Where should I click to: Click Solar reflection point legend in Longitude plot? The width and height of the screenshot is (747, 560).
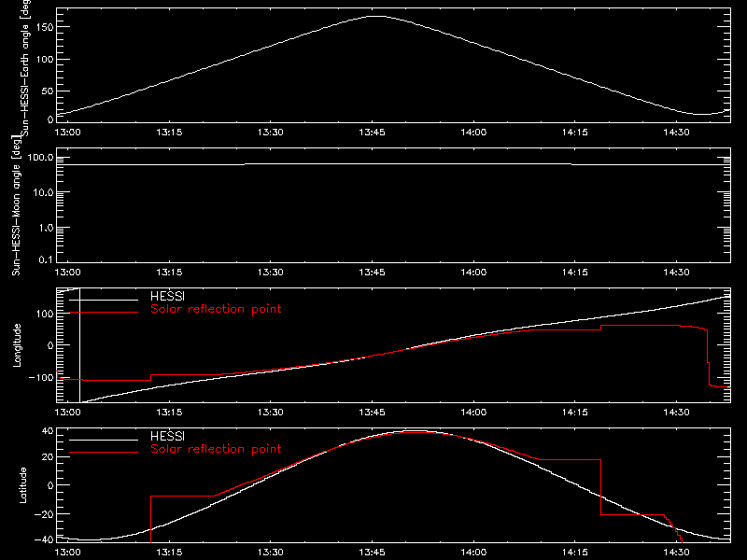pyautogui.click(x=216, y=309)
